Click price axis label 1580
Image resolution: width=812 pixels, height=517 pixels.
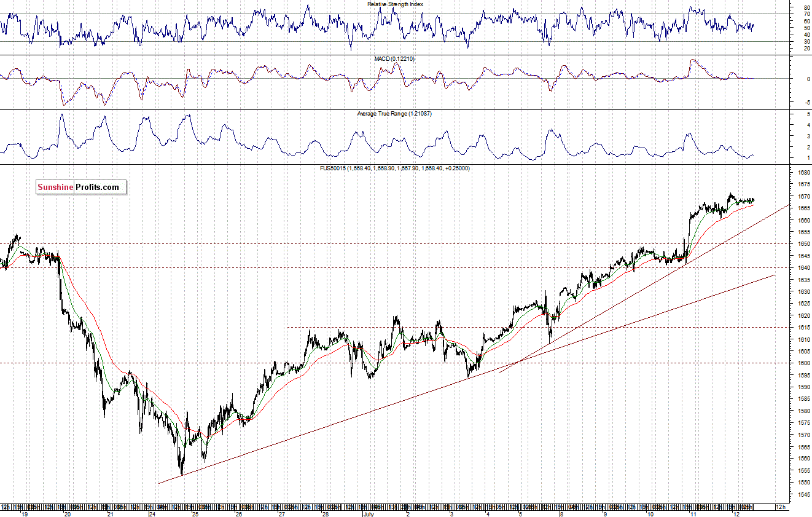tap(803, 411)
